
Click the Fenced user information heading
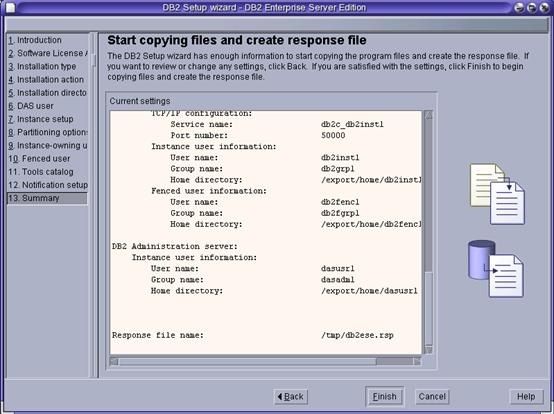point(209,191)
